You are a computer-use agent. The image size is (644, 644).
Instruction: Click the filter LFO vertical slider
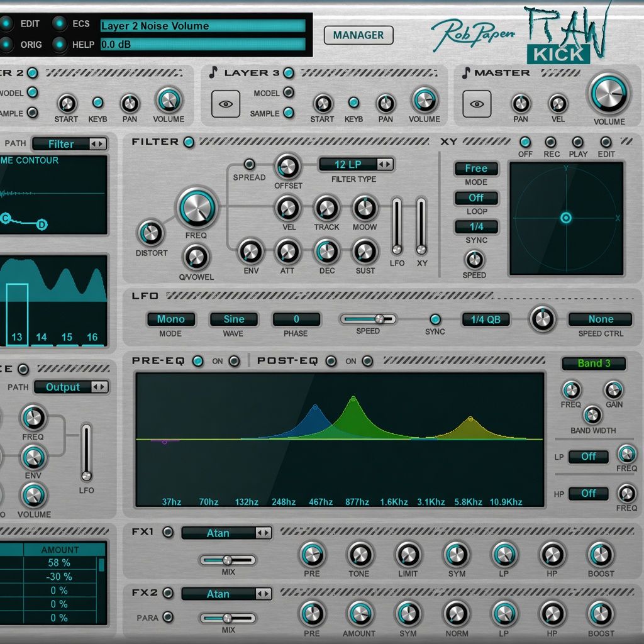(x=397, y=226)
